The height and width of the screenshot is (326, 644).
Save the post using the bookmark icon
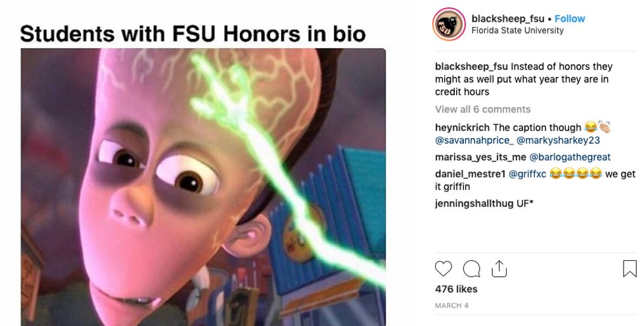tap(630, 269)
